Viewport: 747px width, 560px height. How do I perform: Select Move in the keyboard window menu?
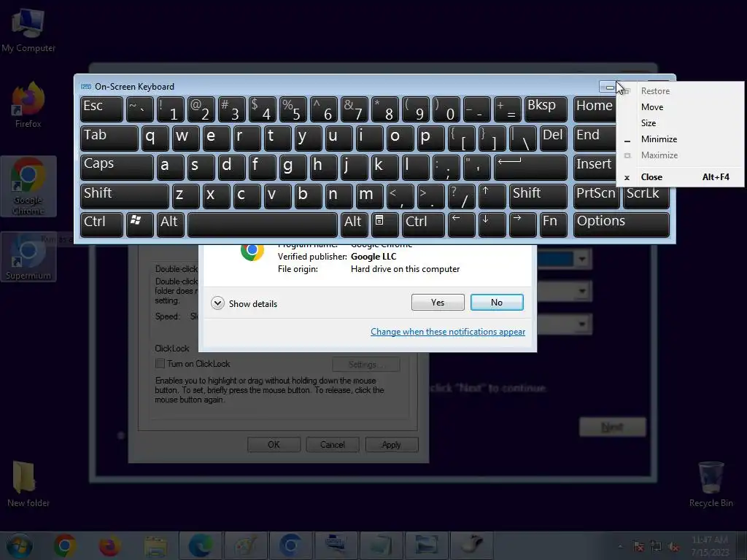[x=679, y=107]
